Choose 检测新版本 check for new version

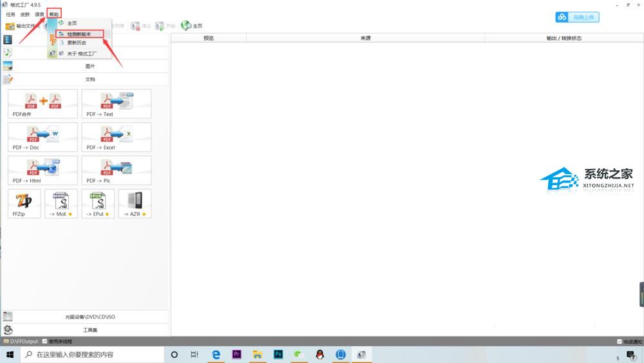80,34
